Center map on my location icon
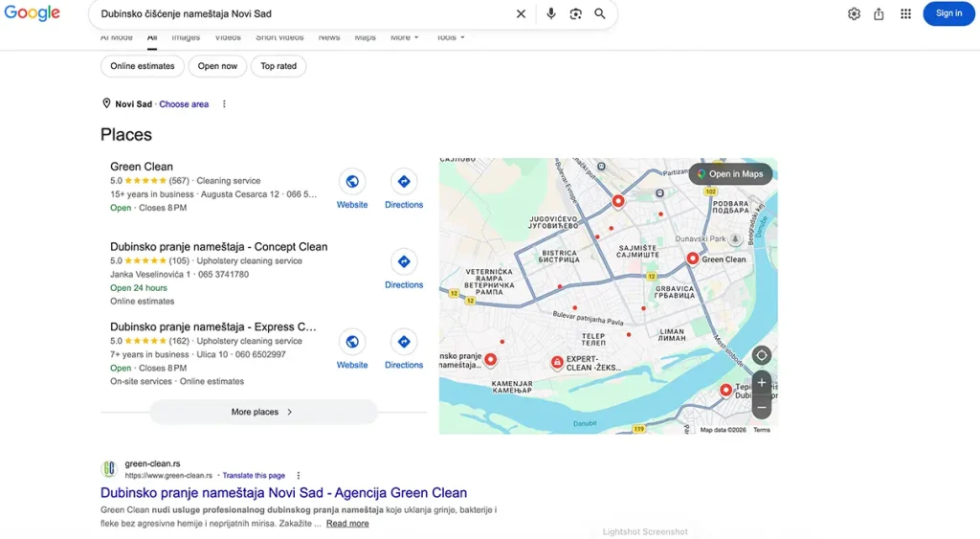Screen dimensions: 980x539 tap(761, 356)
